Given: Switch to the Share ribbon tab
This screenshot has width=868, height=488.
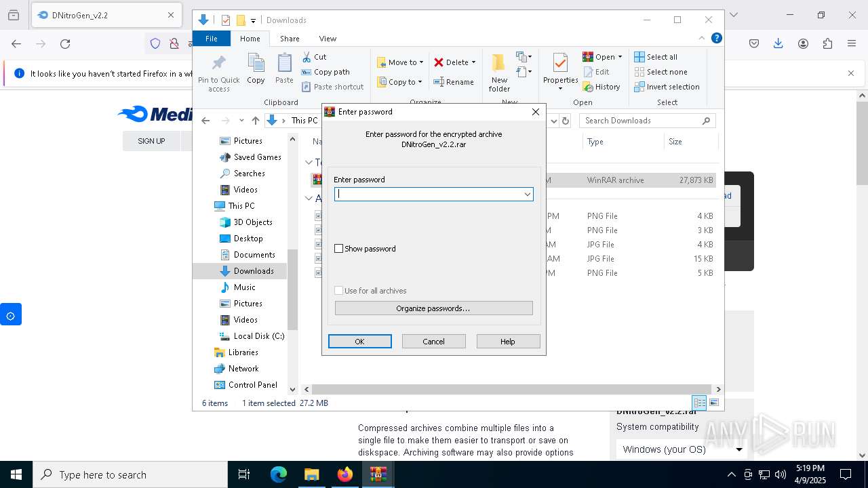Looking at the screenshot, I should [290, 39].
